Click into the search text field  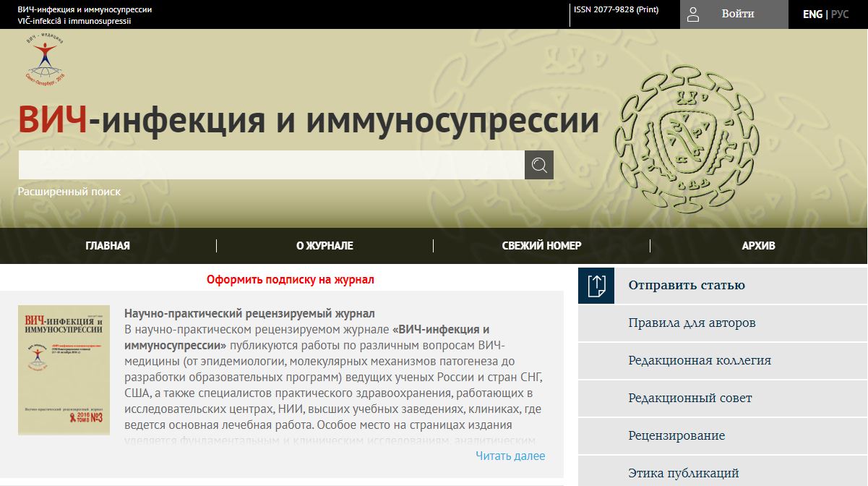point(271,165)
